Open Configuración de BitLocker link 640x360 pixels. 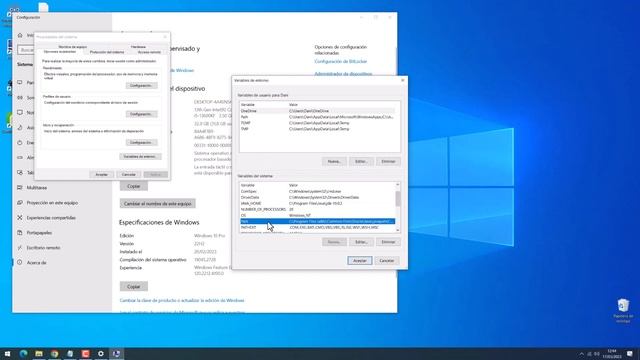point(340,62)
